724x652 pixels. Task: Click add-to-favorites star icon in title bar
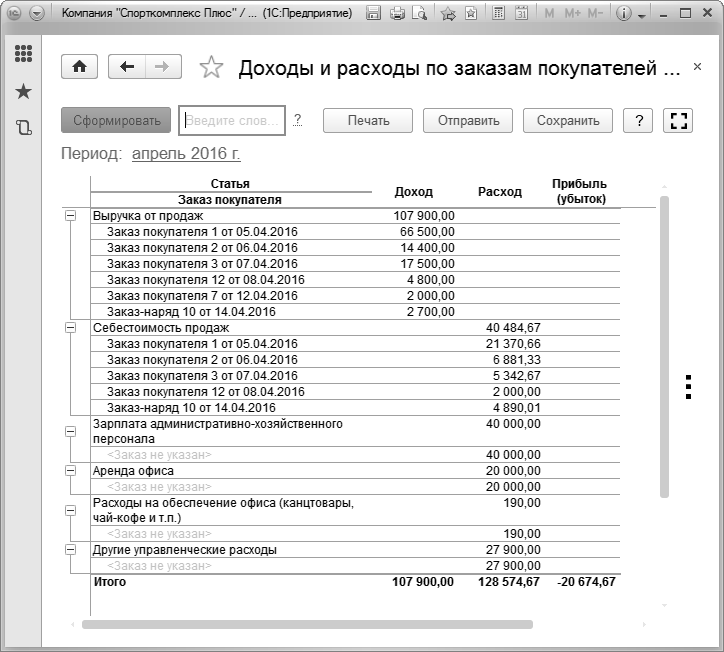[448, 13]
